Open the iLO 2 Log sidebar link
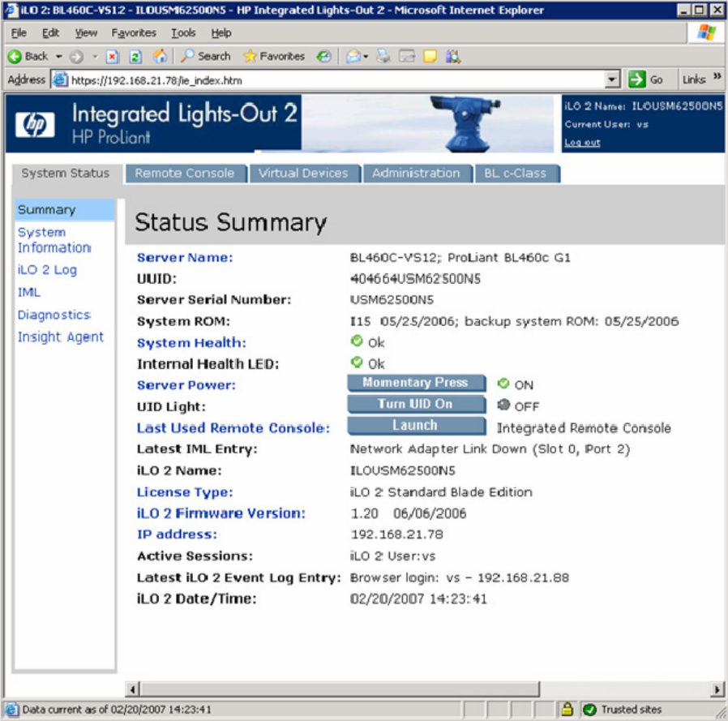 coord(47,270)
